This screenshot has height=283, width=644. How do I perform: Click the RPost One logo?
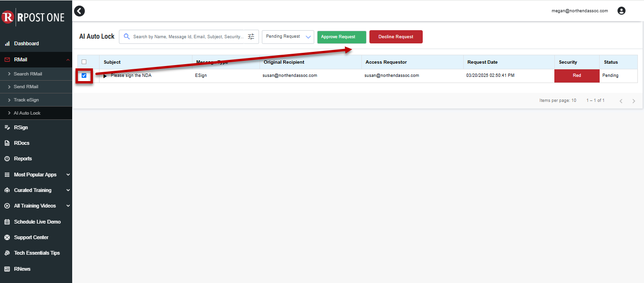pos(33,17)
